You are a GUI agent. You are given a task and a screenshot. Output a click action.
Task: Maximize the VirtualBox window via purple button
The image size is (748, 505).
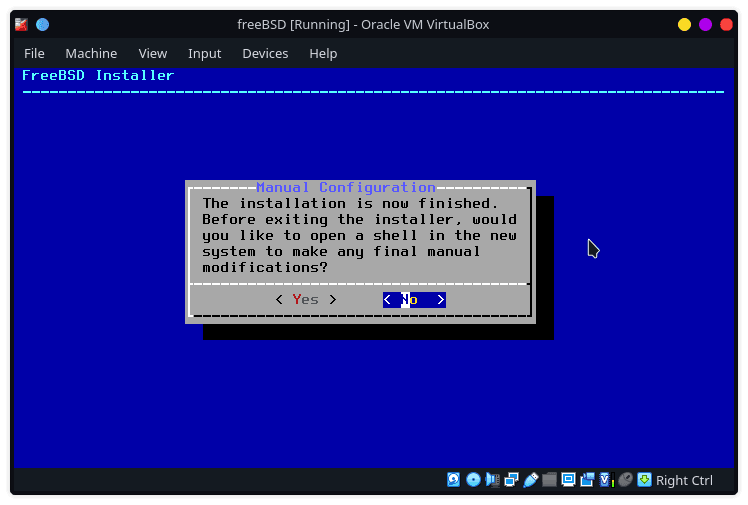click(705, 24)
